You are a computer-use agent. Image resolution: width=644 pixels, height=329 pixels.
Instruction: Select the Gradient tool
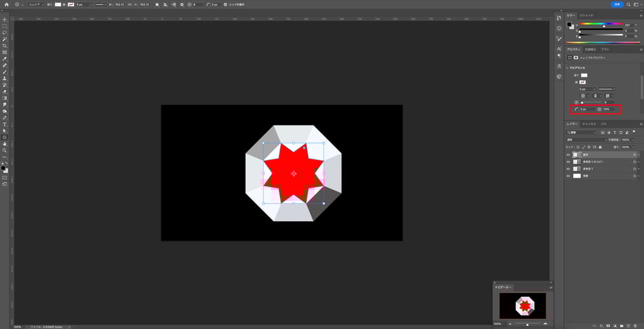pos(5,98)
